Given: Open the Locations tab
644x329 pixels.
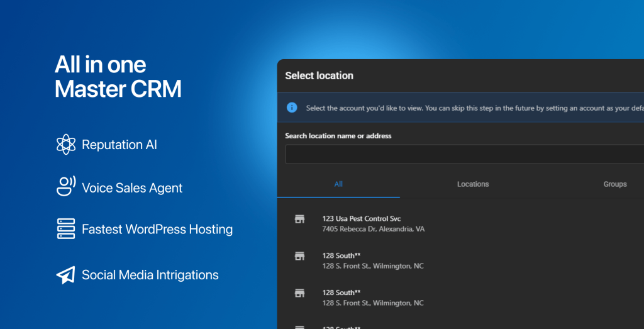Looking at the screenshot, I should click(473, 184).
